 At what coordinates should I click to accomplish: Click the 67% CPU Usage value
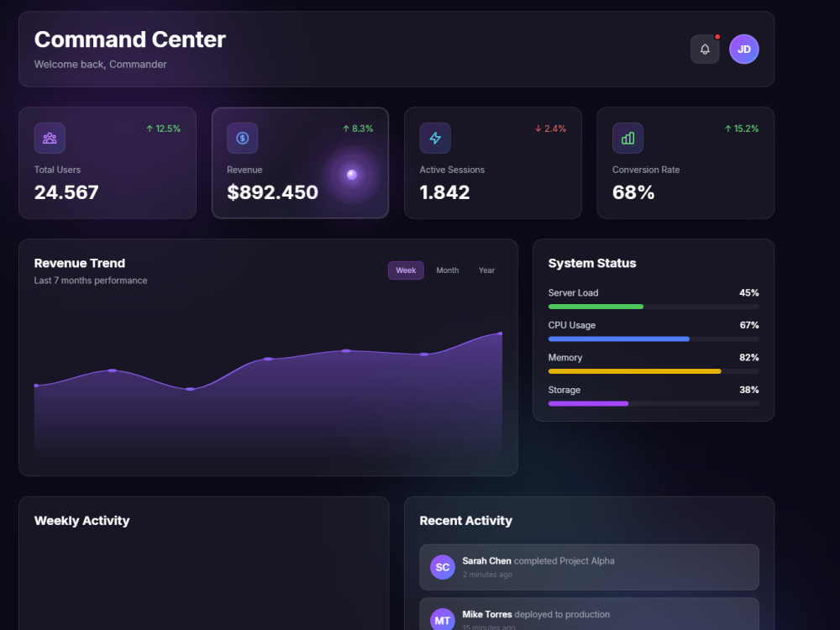(749, 325)
